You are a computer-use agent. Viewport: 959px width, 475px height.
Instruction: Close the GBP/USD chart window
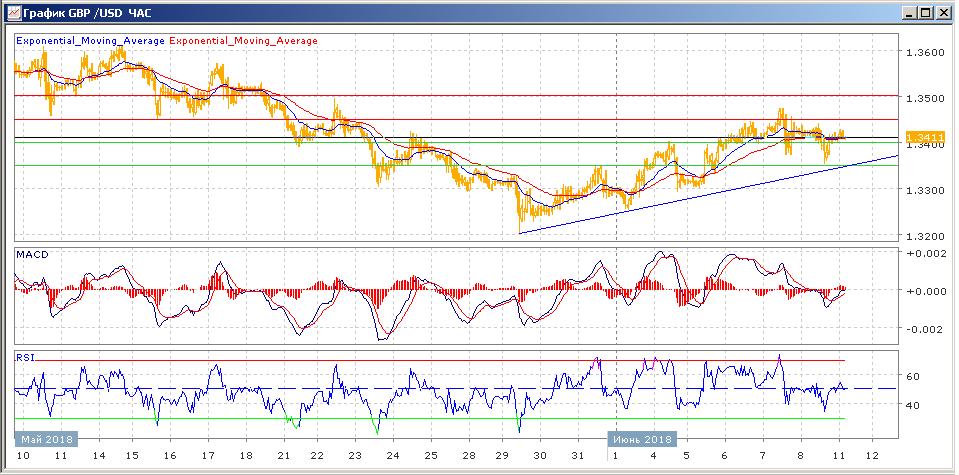coord(941,12)
